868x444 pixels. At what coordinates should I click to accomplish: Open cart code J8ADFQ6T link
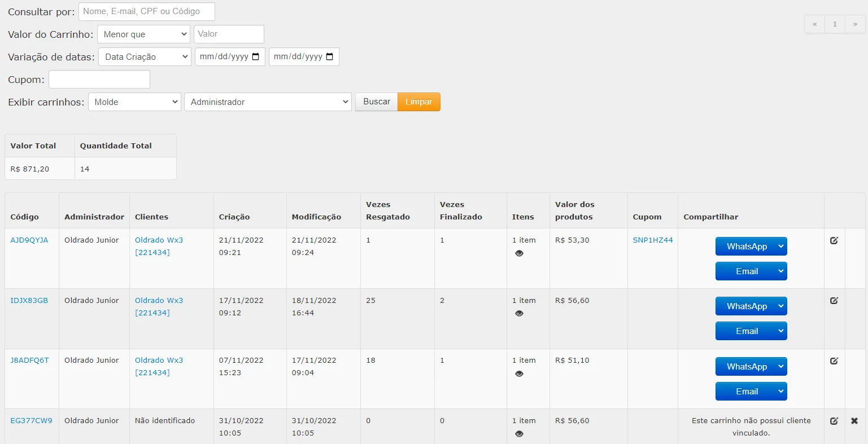point(29,361)
